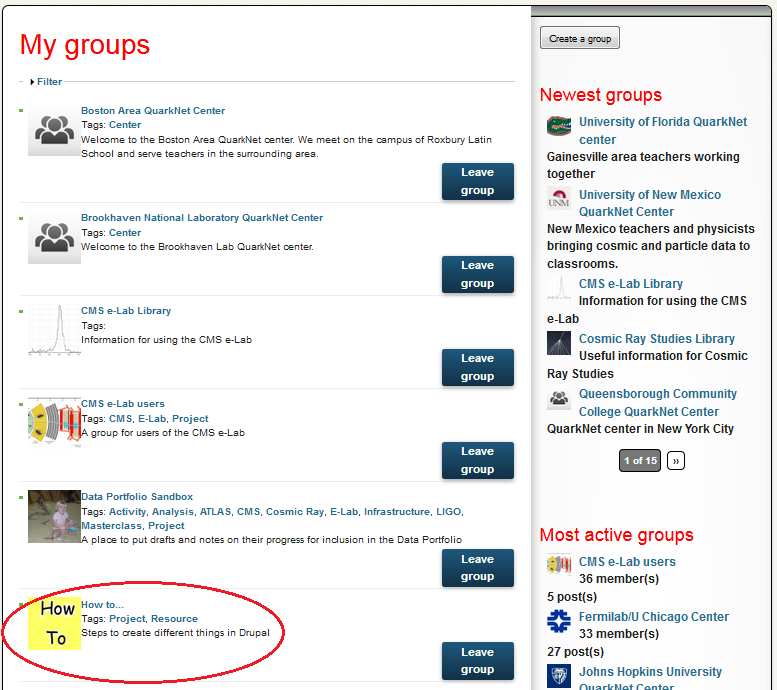777x690 pixels.
Task: Click the LIGO tag
Action: point(448,512)
